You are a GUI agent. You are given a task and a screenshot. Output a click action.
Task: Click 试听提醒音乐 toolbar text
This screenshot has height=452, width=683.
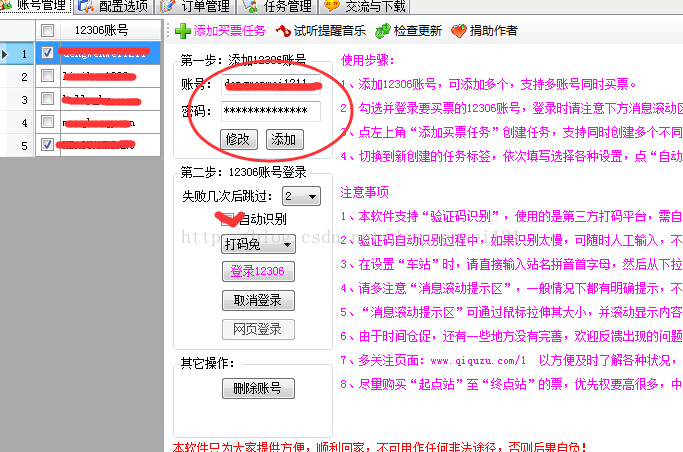[330, 31]
